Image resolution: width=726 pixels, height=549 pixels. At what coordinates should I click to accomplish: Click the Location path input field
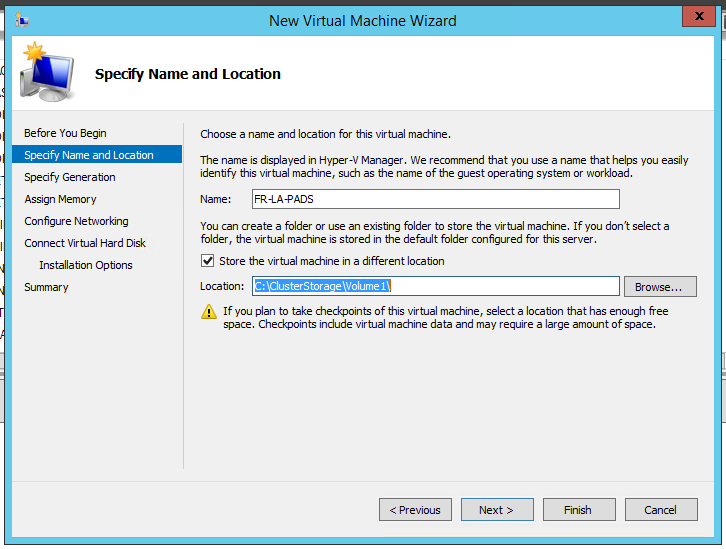[434, 287]
